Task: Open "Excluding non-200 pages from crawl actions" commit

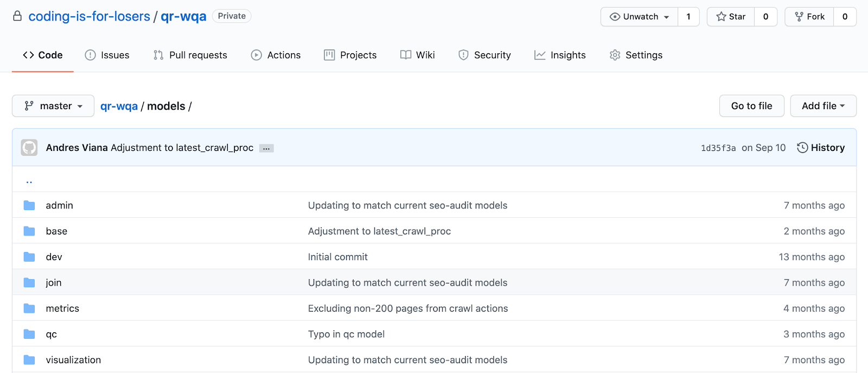Action: coord(408,308)
